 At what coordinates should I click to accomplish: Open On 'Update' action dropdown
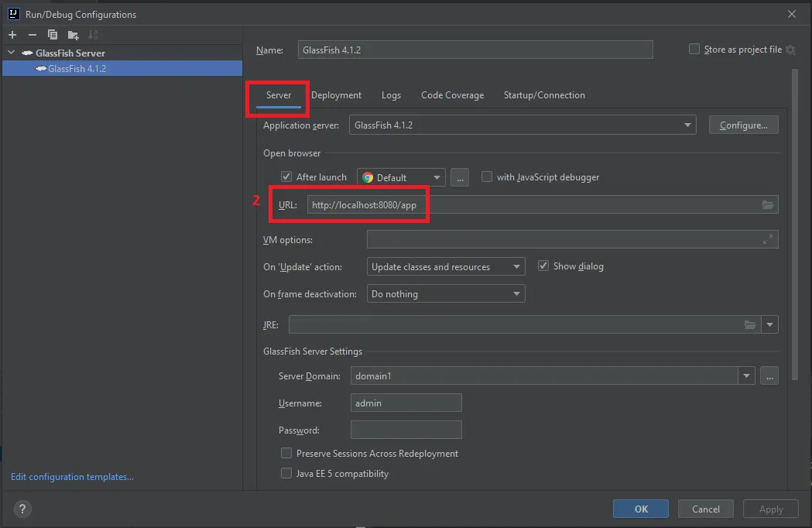(446, 266)
